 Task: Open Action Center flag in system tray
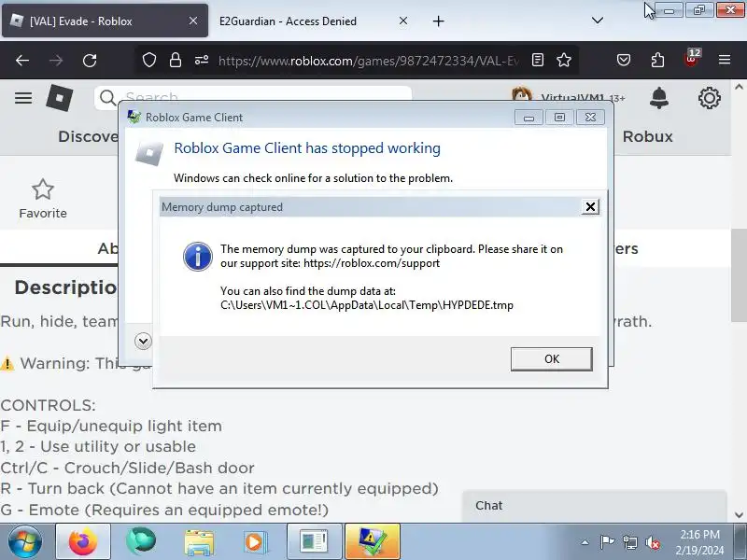(x=606, y=542)
